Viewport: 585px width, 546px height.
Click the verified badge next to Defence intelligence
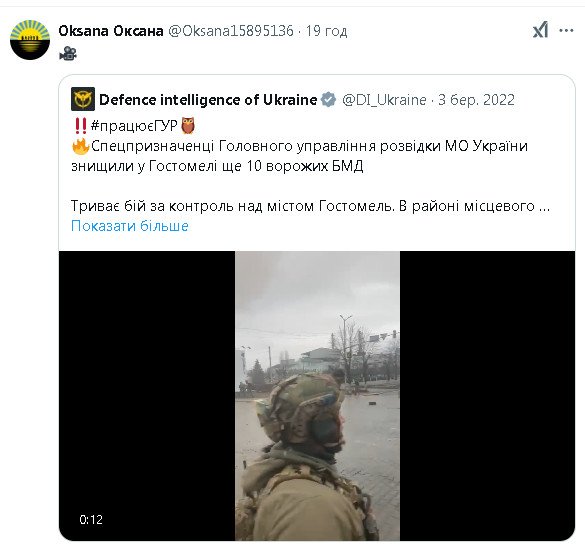click(x=328, y=100)
